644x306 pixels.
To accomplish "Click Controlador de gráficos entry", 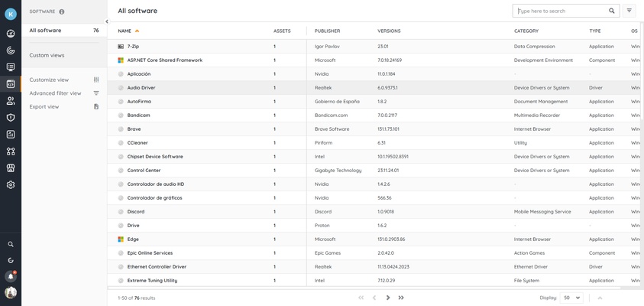I will (x=154, y=198).
